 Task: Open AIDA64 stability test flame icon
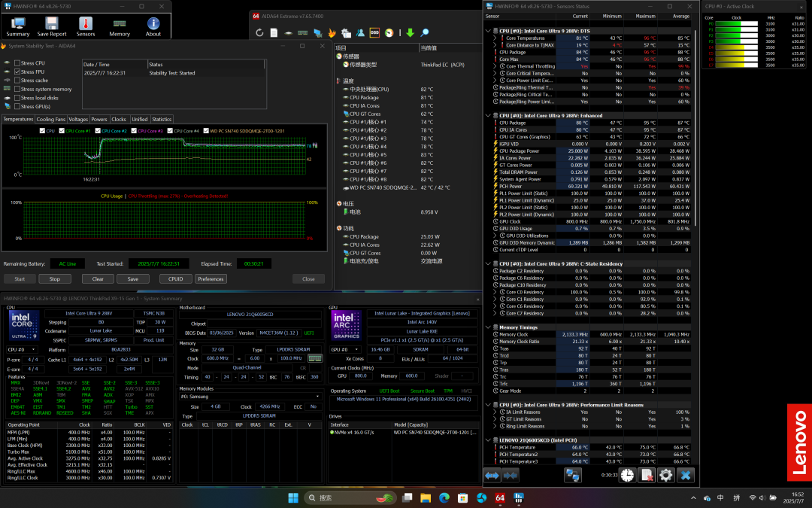[332, 32]
